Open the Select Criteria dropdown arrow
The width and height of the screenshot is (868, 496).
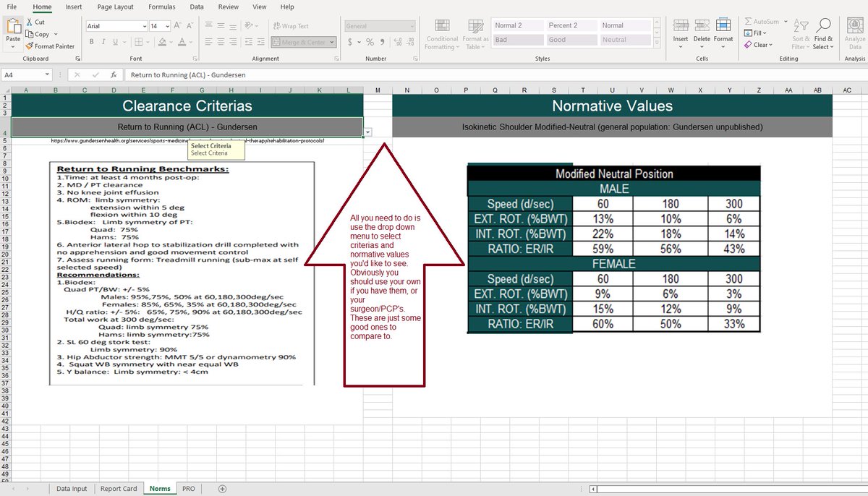(368, 132)
